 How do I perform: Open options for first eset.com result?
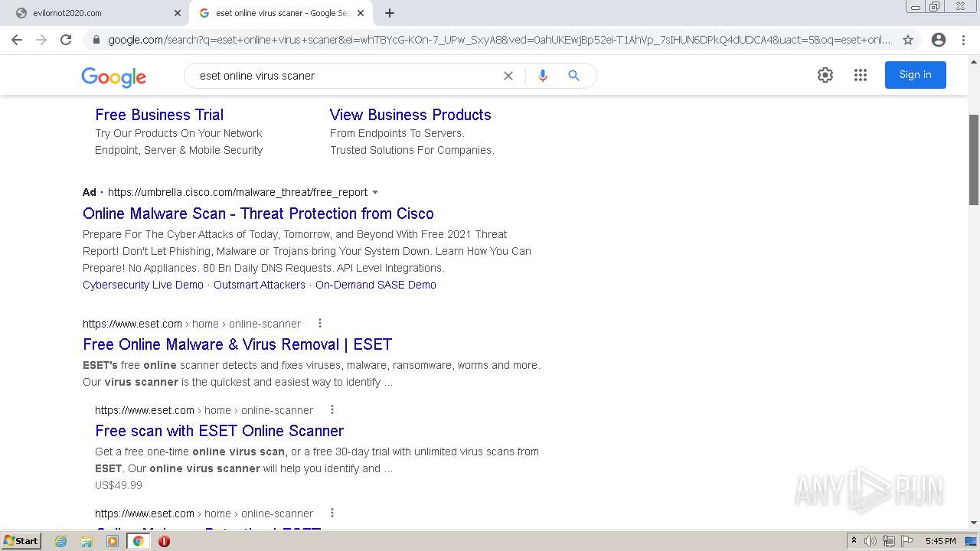[320, 323]
